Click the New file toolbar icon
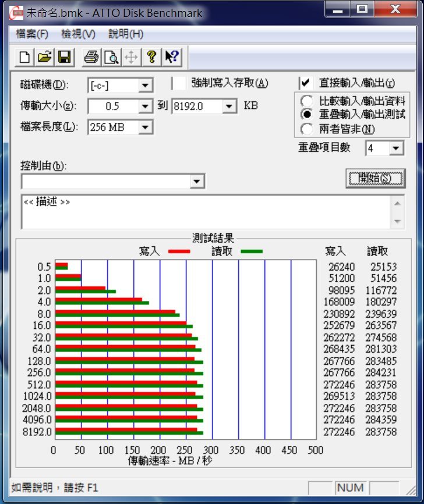424x504 pixels. coord(25,57)
